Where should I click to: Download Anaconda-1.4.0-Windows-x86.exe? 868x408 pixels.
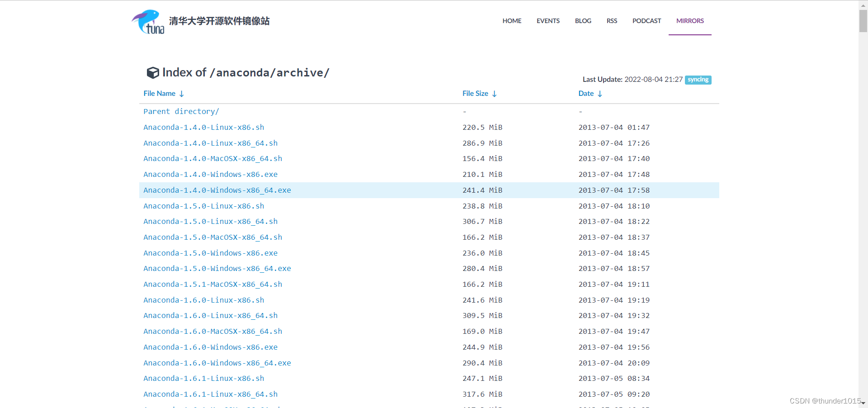[x=211, y=175]
